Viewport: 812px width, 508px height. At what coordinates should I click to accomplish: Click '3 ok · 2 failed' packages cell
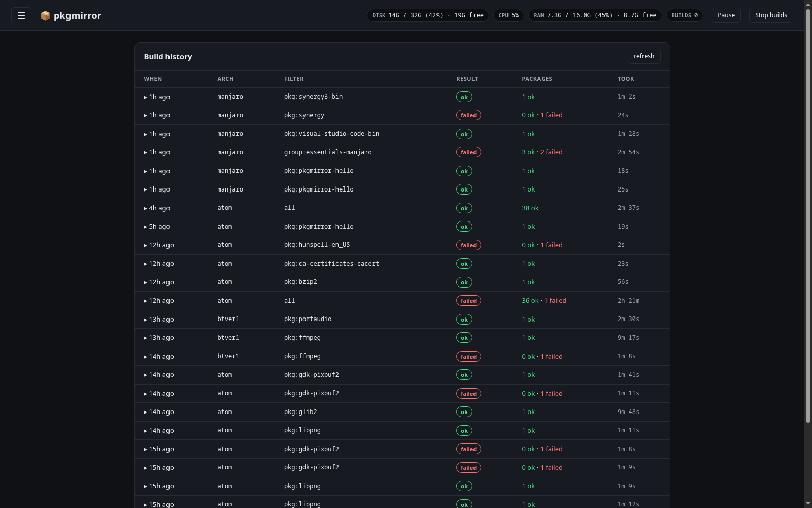click(x=542, y=152)
